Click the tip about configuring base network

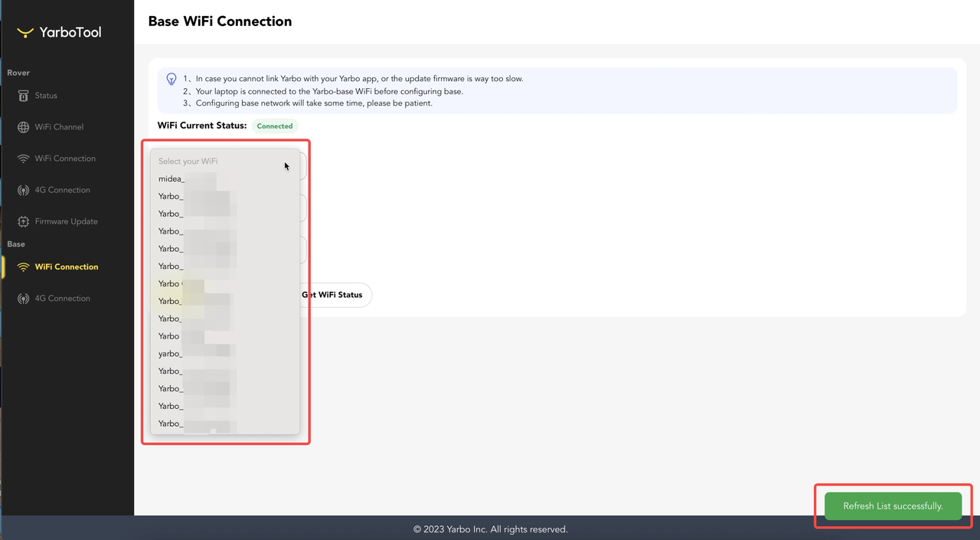point(308,103)
